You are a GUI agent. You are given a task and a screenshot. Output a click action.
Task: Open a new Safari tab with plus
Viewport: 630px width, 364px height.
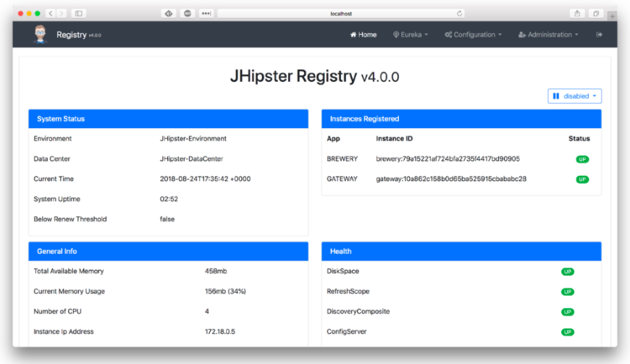point(612,16)
